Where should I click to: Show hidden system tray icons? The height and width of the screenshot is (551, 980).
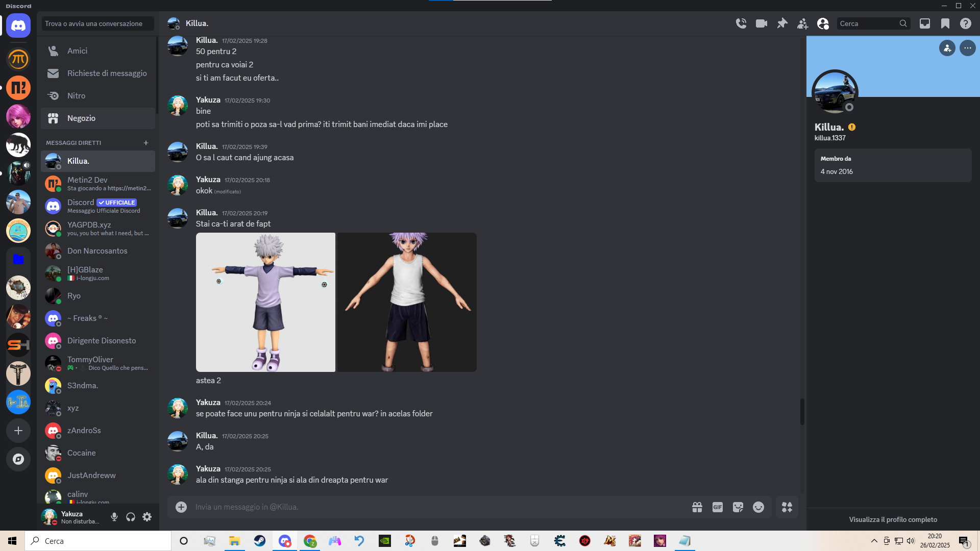pyautogui.click(x=874, y=541)
